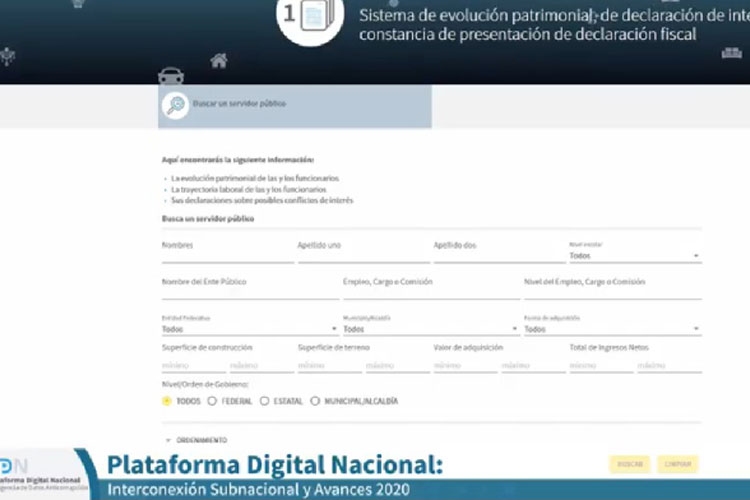Viewport: 750px width, 500px height.
Task: Click the magnifier search icon in tab
Action: point(176,105)
